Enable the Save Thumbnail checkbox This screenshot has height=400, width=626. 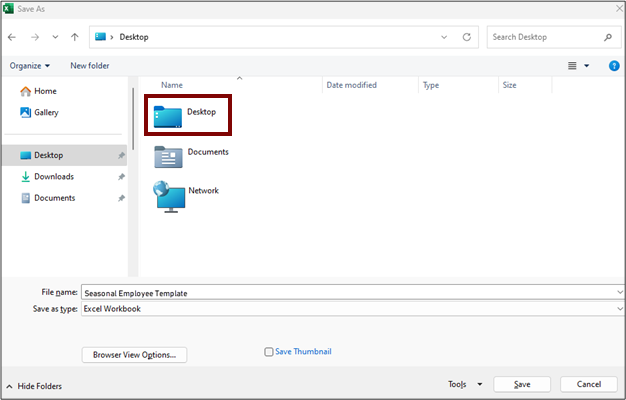click(x=269, y=352)
